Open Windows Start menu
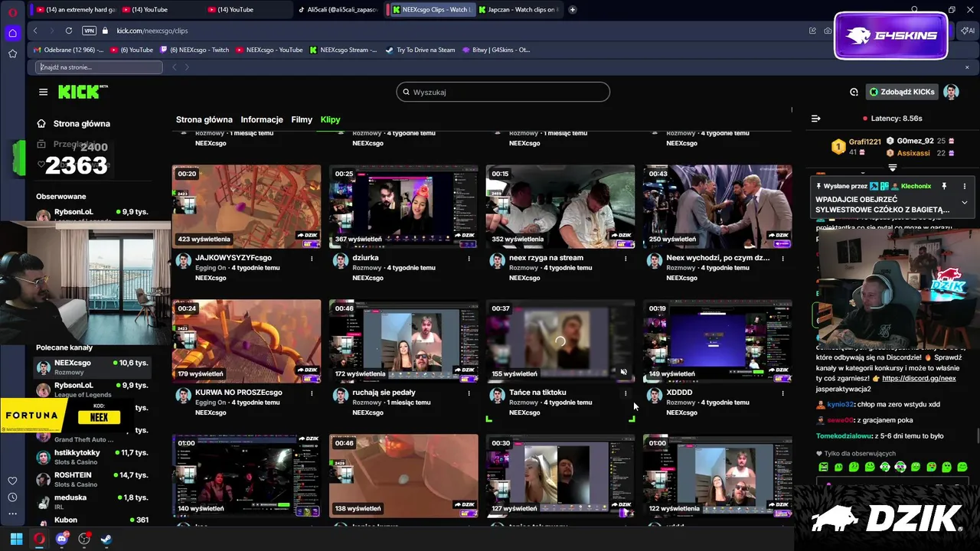Screen dimensions: 980x551 pos(16,539)
